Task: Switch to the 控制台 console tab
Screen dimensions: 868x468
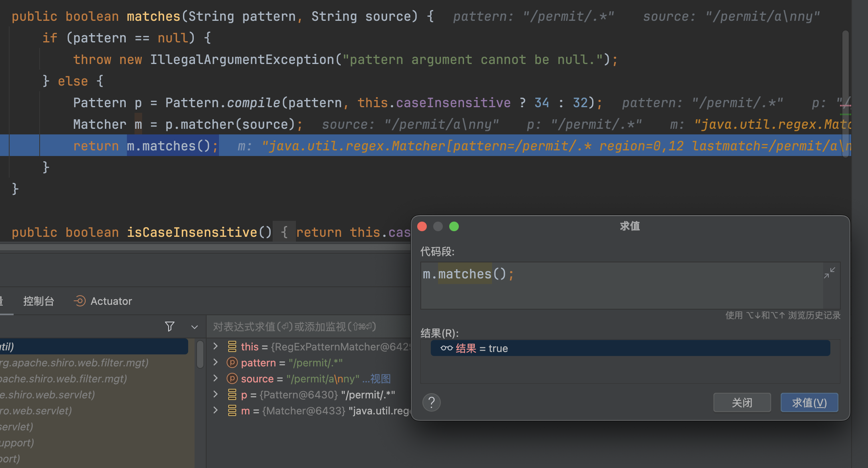Action: click(x=38, y=301)
